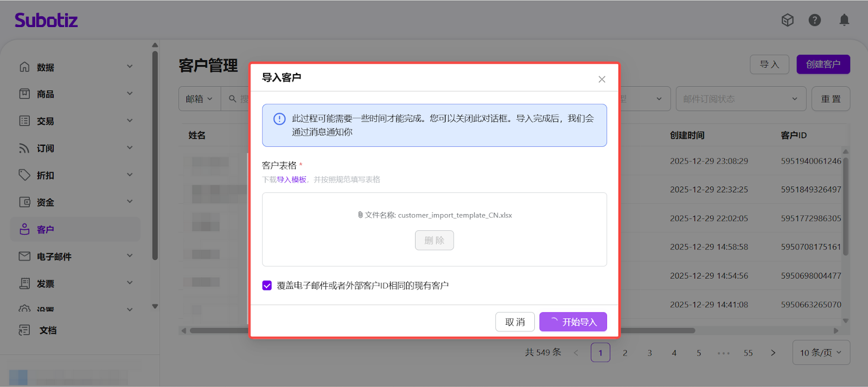Expand the 交易 sidebar section chevron
This screenshot has width=868, height=387.
point(130,120)
